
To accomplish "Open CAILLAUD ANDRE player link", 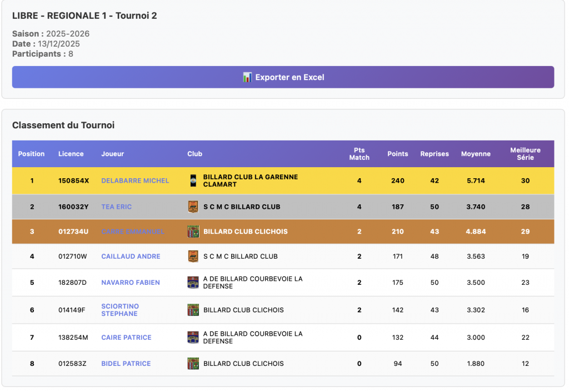I will (x=131, y=257).
